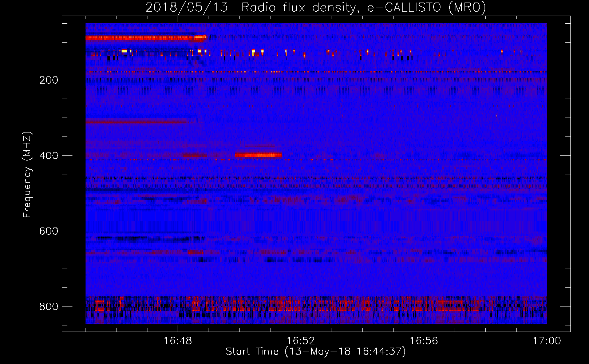
Task: Click the 16:52 time tick label
Action: point(301,341)
